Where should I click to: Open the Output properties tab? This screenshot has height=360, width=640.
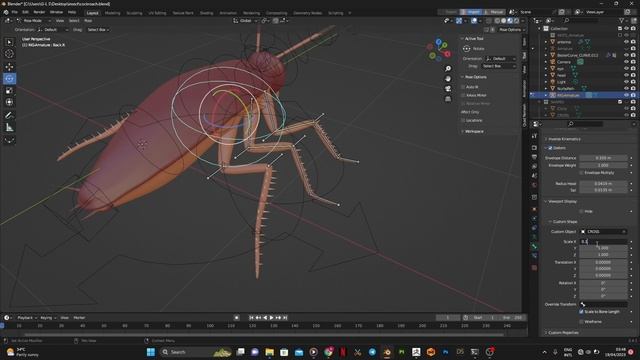(x=534, y=157)
